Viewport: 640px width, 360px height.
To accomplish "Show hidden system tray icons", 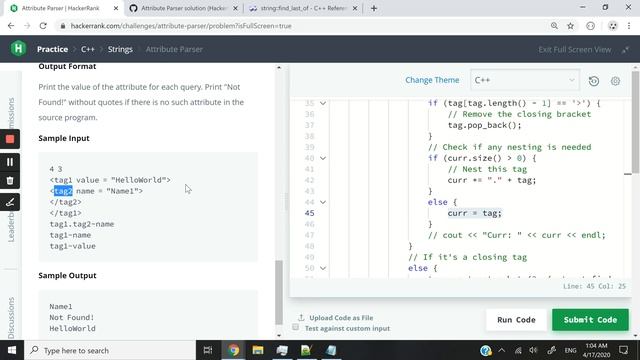I will click(502, 350).
